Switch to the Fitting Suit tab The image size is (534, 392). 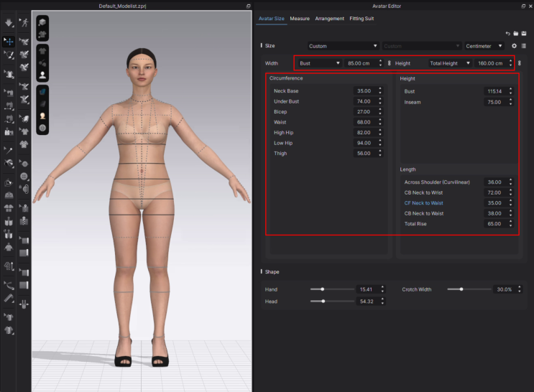click(x=362, y=18)
